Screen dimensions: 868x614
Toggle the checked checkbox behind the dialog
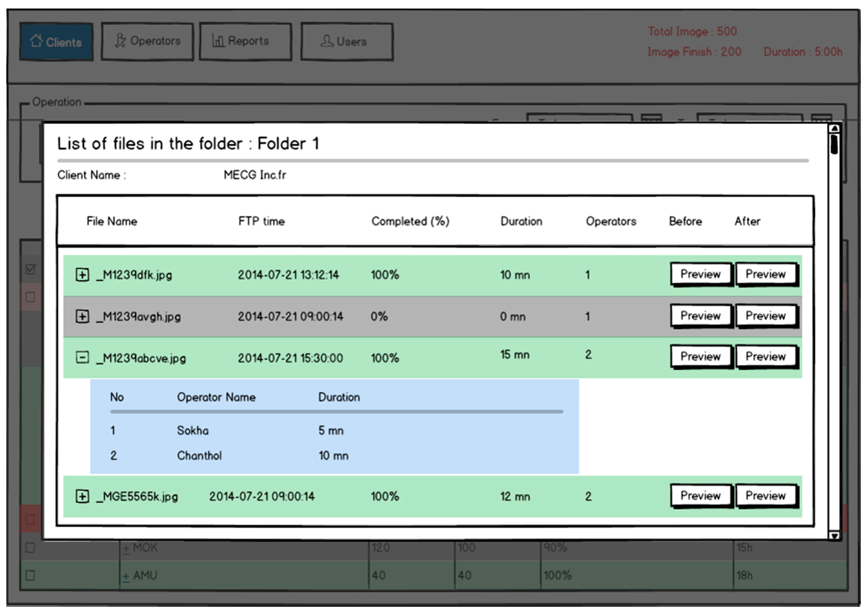[x=30, y=269]
